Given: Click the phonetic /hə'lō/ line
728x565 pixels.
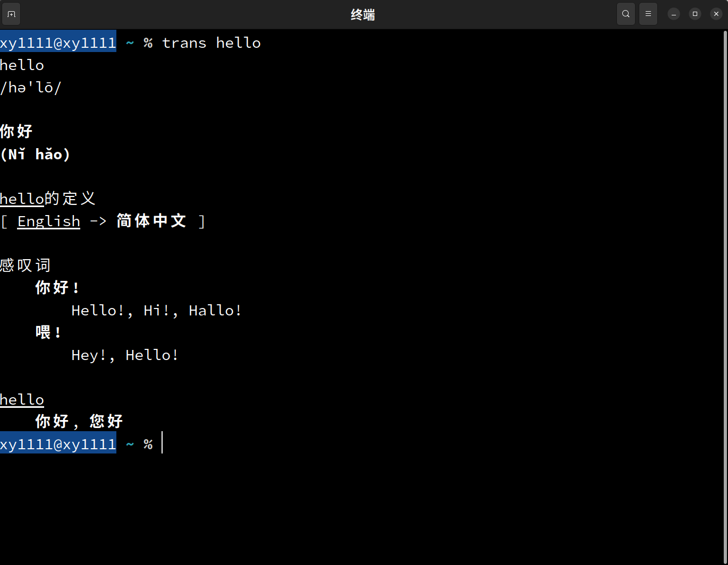Looking at the screenshot, I should [x=30, y=88].
